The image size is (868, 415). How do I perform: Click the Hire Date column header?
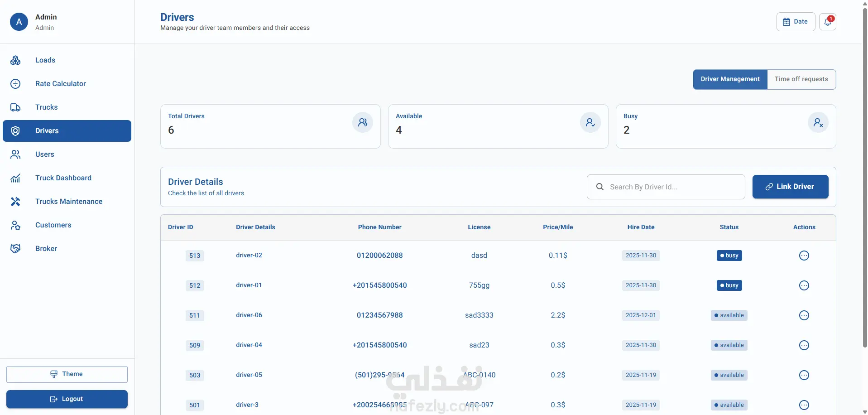click(x=641, y=227)
